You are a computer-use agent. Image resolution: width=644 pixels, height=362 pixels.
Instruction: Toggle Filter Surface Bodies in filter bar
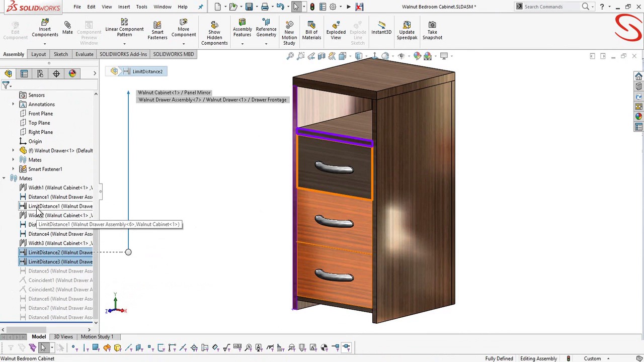tap(107, 347)
